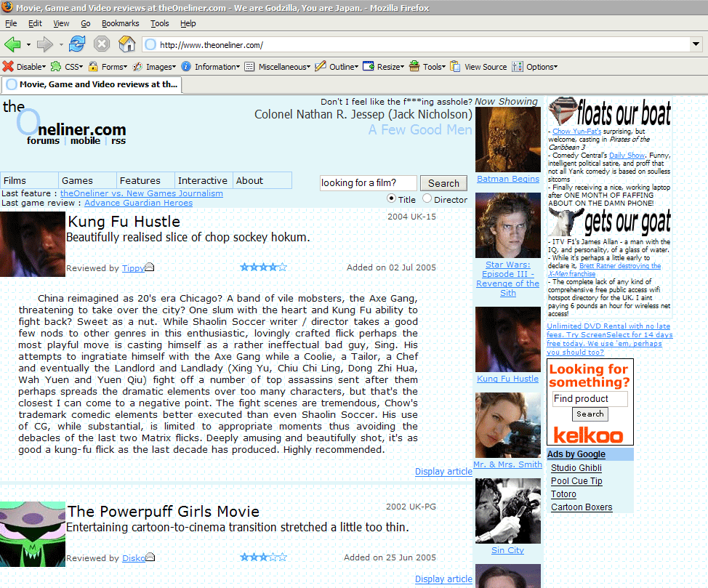Click the Kung Fu Hustle star rating

[263, 267]
